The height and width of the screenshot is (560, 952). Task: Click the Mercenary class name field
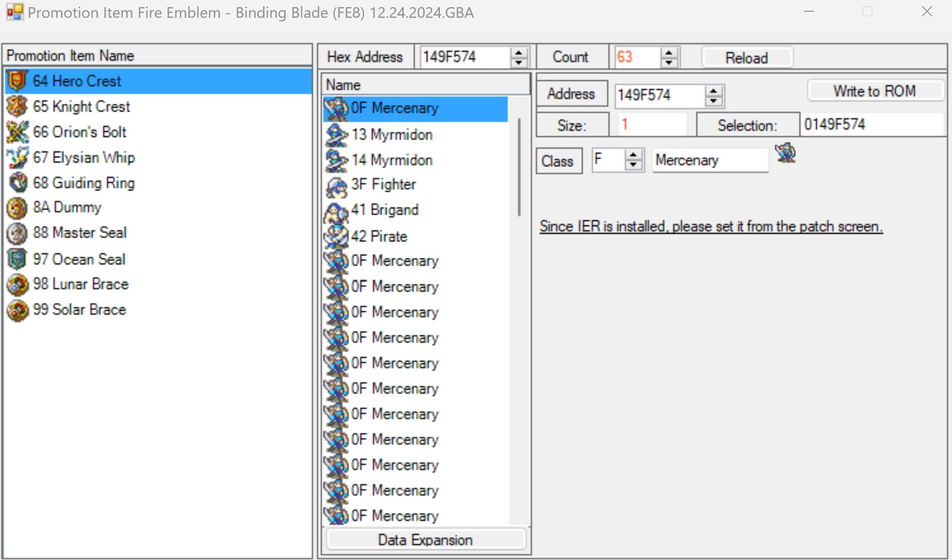pos(711,160)
